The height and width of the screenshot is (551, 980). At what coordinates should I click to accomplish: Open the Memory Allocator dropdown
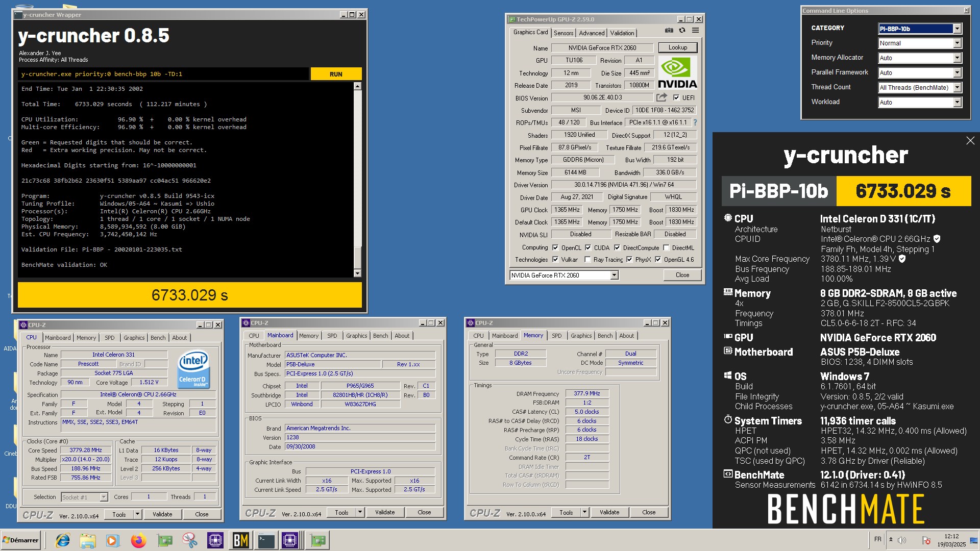click(920, 58)
